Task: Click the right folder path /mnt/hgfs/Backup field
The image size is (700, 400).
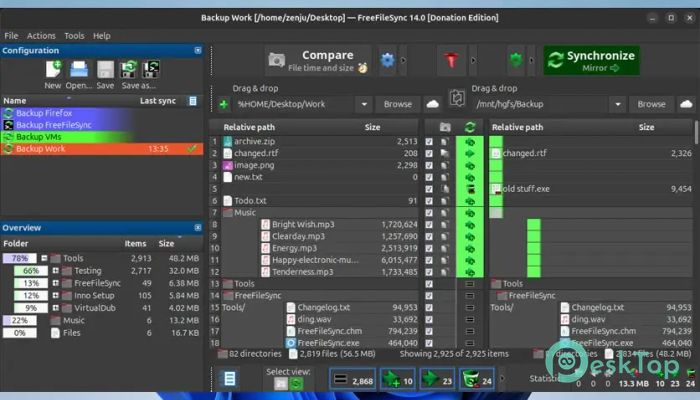Action: click(x=540, y=104)
